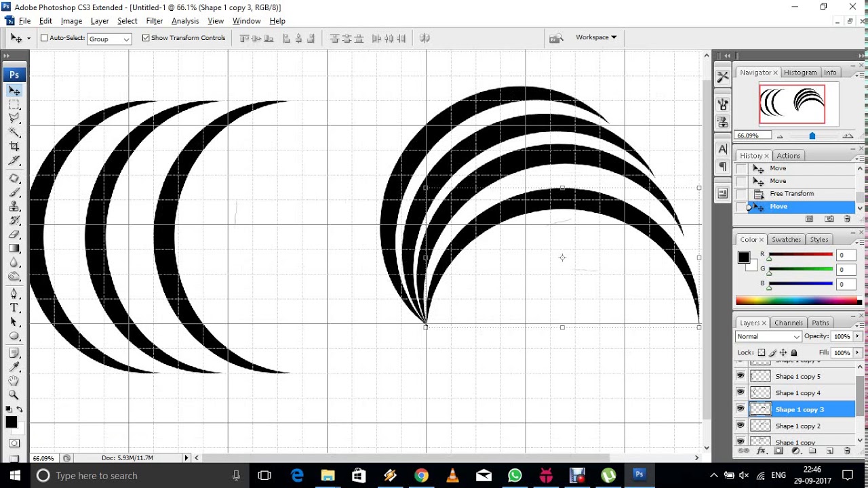Click the foreground color swatch in Color panel
This screenshot has height=488, width=868.
click(x=744, y=257)
